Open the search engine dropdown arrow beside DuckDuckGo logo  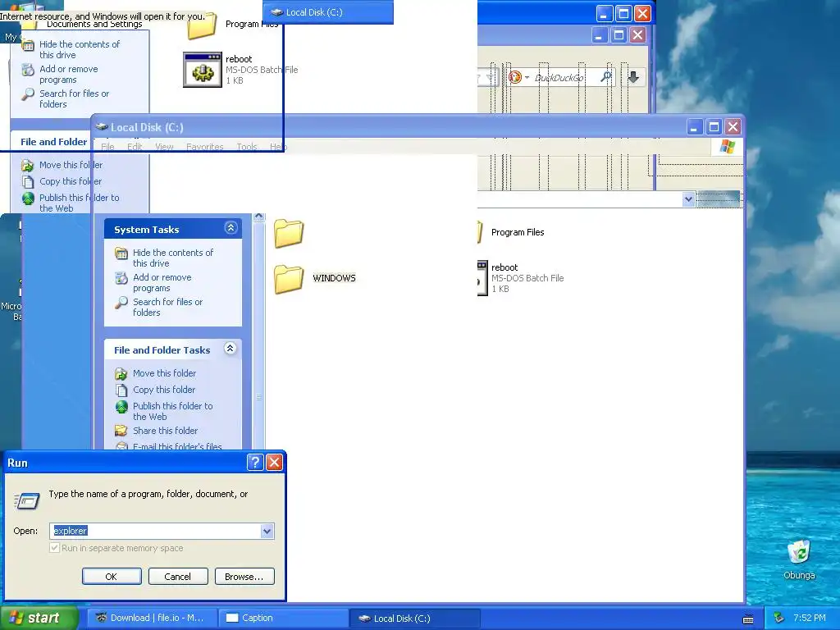527,78
